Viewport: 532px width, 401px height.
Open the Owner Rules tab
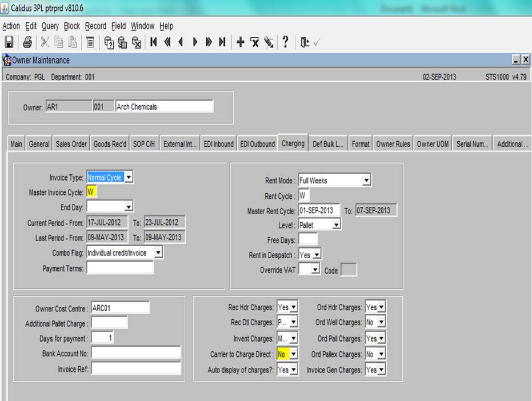tap(393, 144)
